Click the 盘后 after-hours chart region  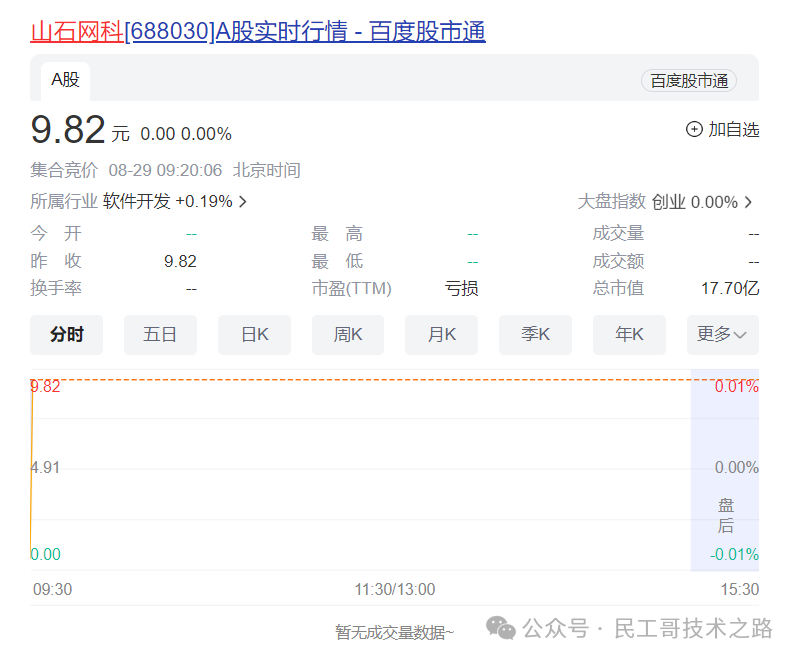point(725,470)
